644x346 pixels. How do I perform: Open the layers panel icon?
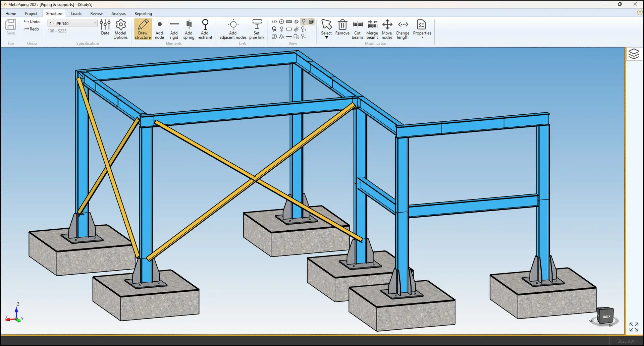pos(634,54)
